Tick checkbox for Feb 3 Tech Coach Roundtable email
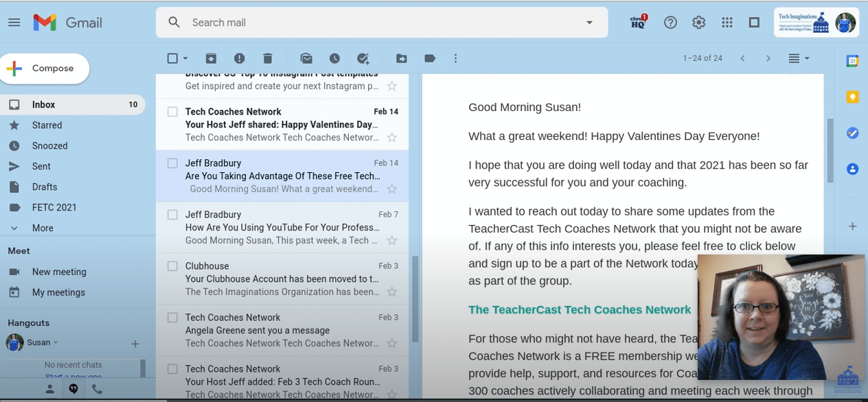This screenshot has height=402, width=868. [172, 369]
